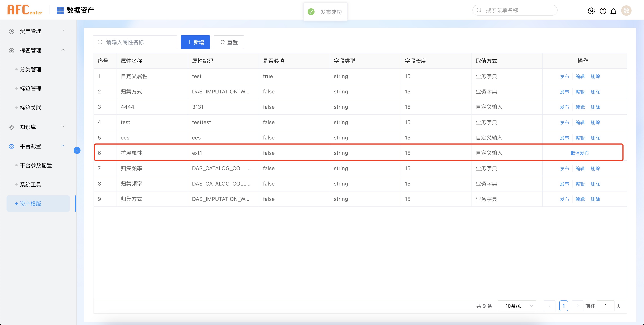
Task: Focus the 搜索菜单名称 search field
Action: point(515,10)
